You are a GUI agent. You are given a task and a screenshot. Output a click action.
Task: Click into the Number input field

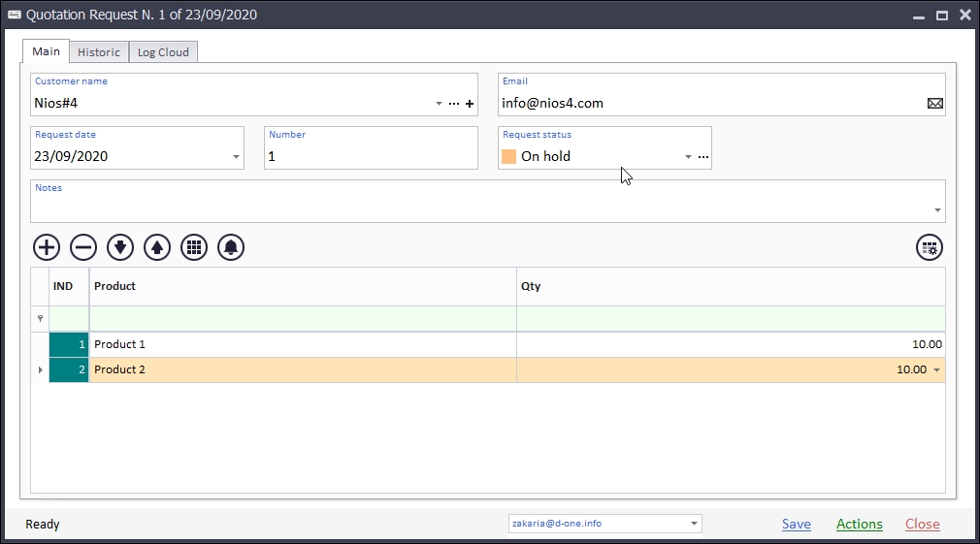click(x=371, y=156)
